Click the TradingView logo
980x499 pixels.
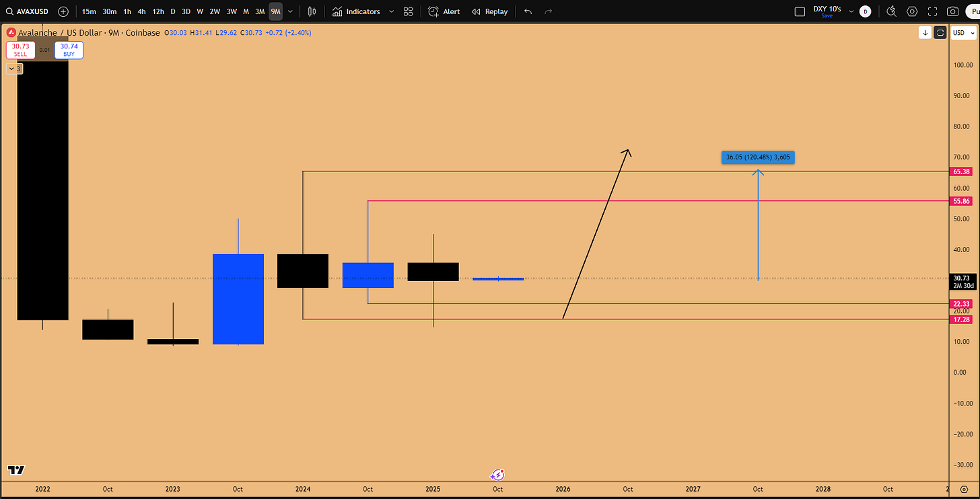coord(16,470)
